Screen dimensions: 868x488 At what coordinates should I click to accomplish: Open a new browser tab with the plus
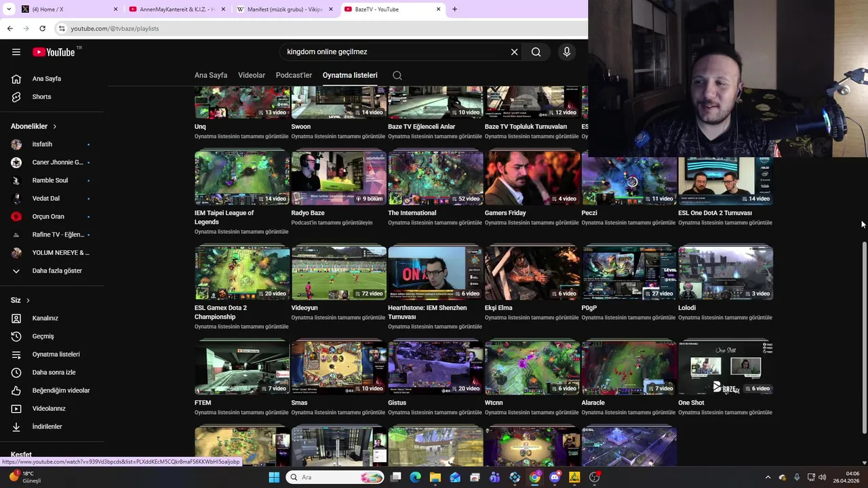coord(454,9)
